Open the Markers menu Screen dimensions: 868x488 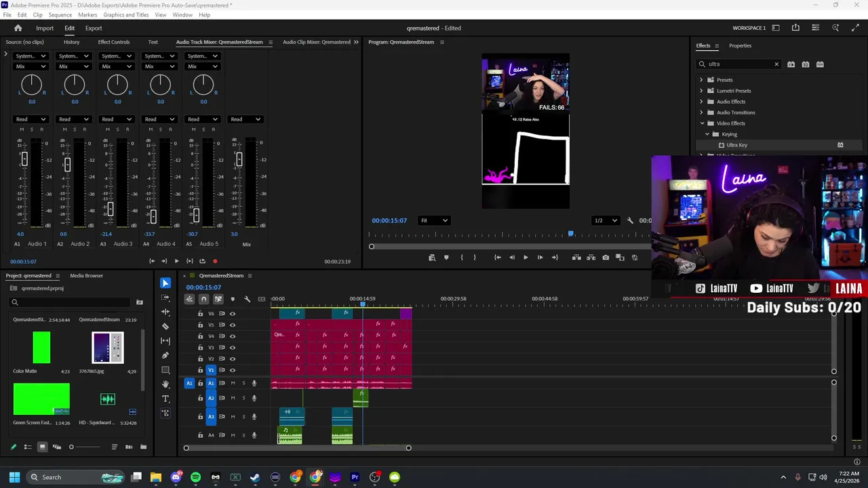tap(87, 14)
